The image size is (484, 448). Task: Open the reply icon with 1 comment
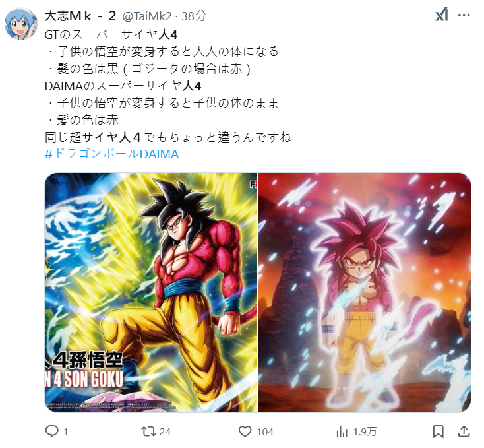pos(52,431)
